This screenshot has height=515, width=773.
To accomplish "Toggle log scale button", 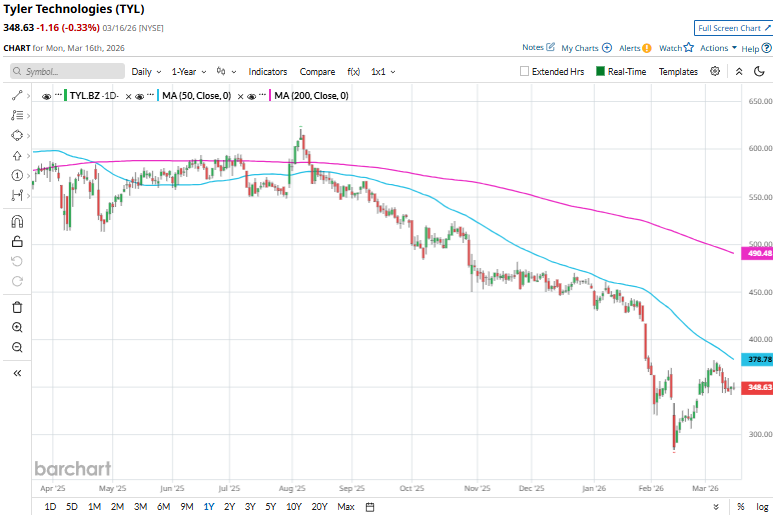I will [762, 507].
